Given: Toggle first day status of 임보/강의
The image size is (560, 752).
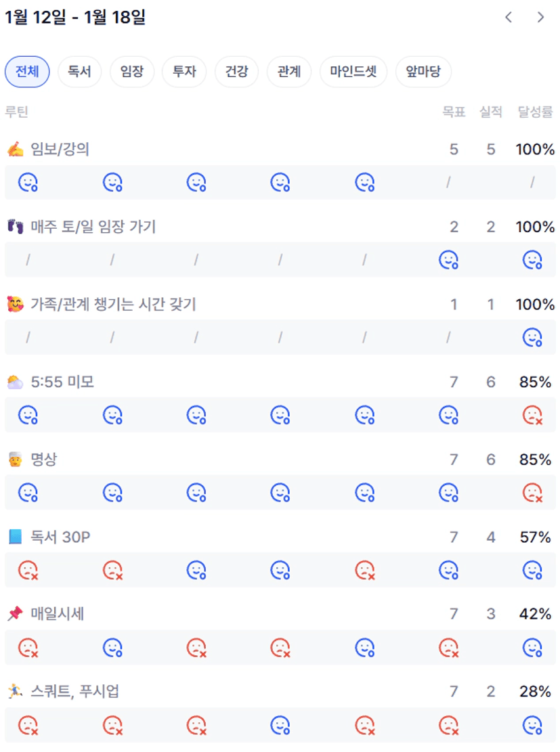Looking at the screenshot, I should point(28,182).
